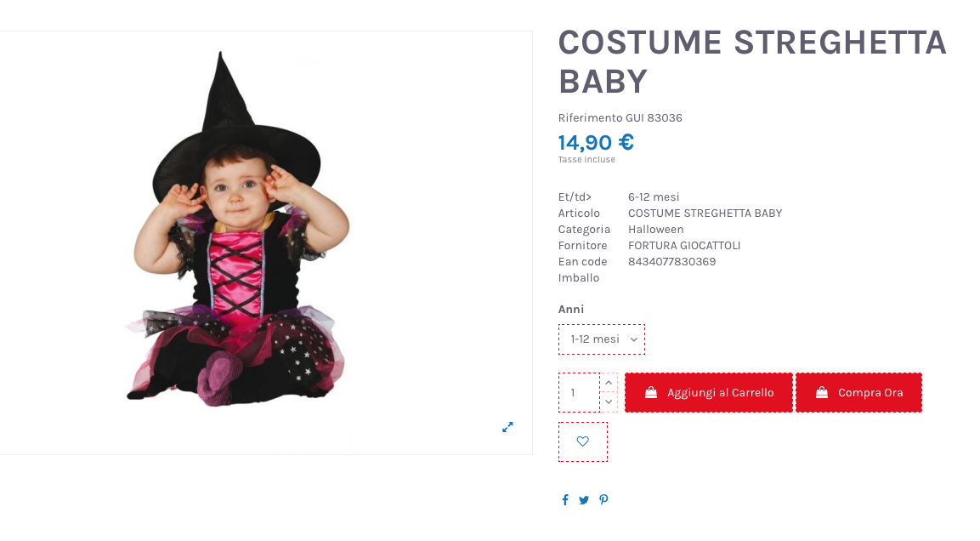Viewport: 980px width, 541px height.
Task: Pin product on Pinterest
Action: click(x=603, y=500)
